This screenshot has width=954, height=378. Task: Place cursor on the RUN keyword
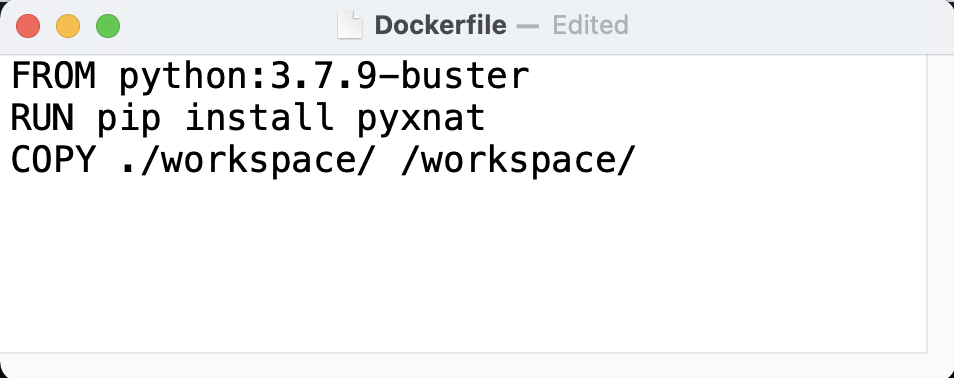coord(43,118)
